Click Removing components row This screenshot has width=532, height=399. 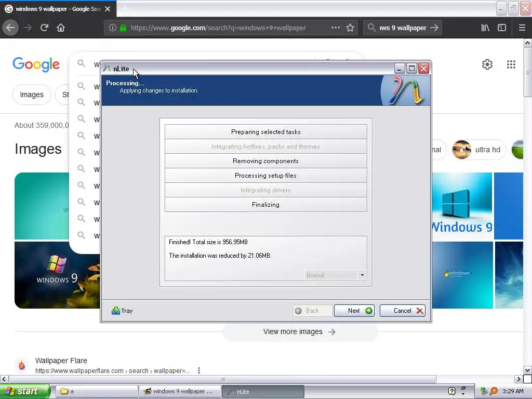(265, 161)
